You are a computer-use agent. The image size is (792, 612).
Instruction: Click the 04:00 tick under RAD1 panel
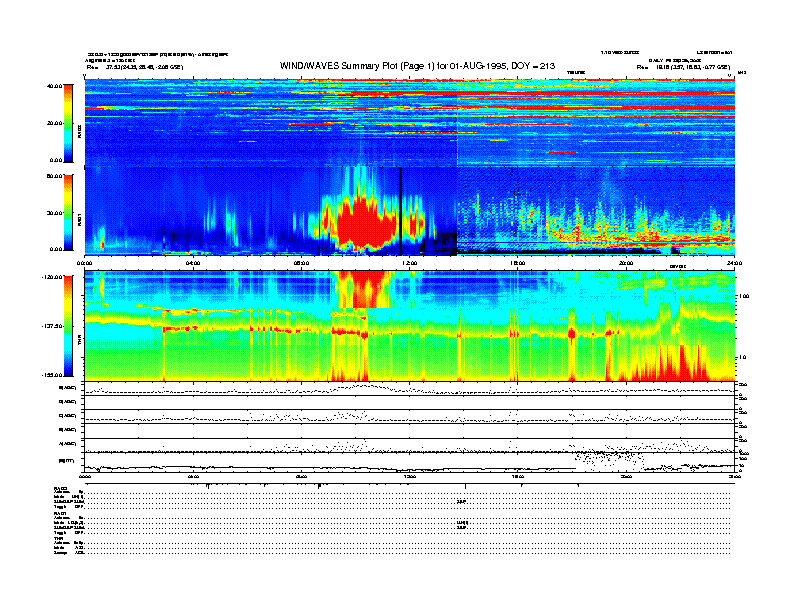(x=193, y=263)
